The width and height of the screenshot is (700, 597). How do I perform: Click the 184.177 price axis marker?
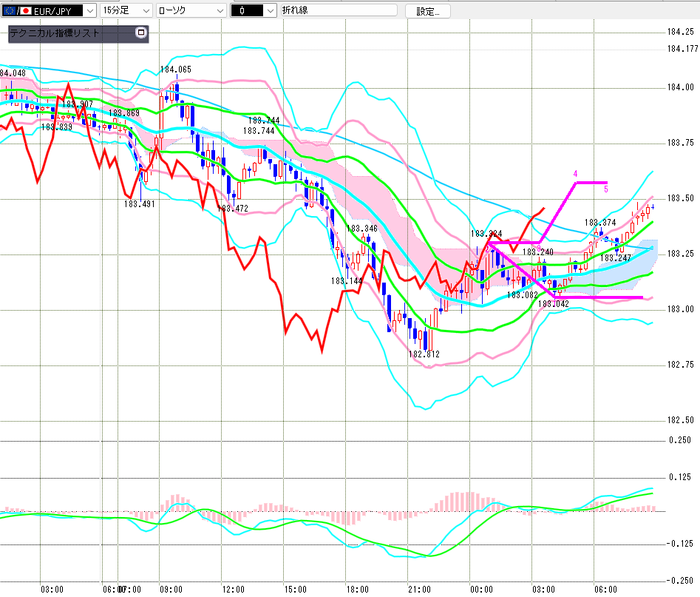point(682,49)
